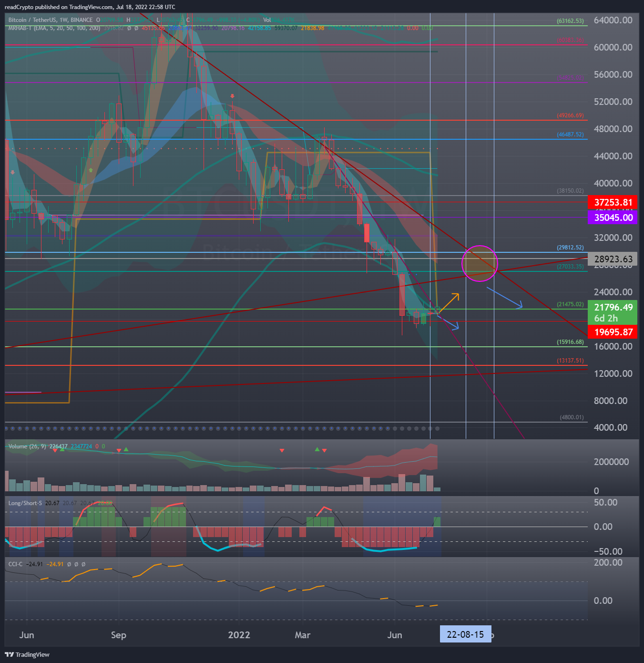Click the Long/Short-S indicator label
This screenshot has width=644, height=663.
pyautogui.click(x=25, y=503)
